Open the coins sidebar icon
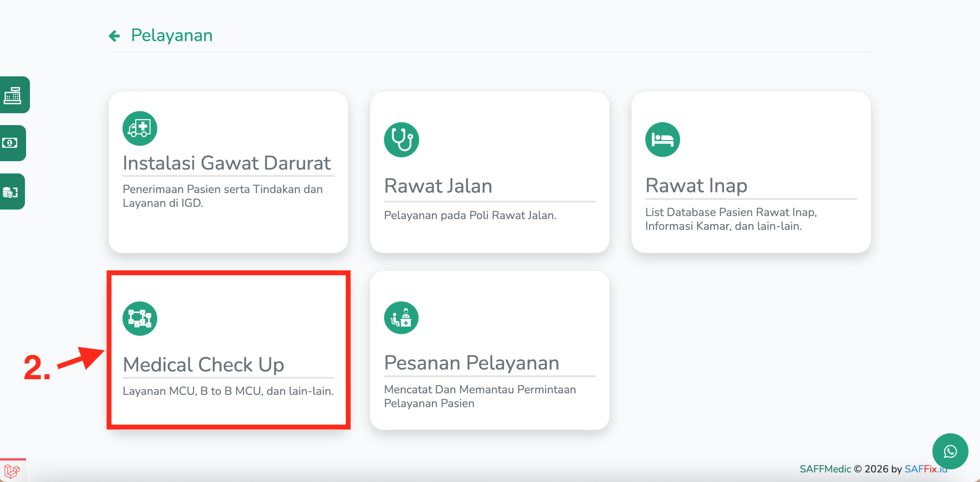Image resolution: width=980 pixels, height=482 pixels. pos(10,191)
